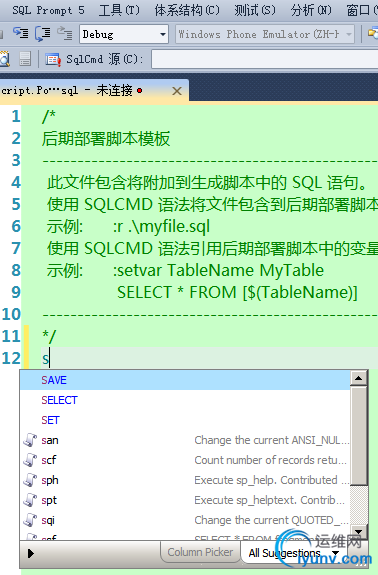
Task: Click the snippet icon next to san
Action: pos(30,440)
